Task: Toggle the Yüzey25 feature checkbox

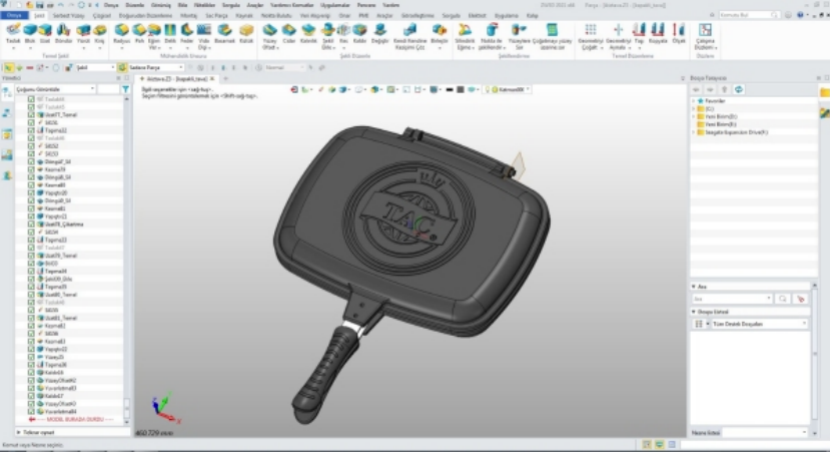Action: point(32,357)
